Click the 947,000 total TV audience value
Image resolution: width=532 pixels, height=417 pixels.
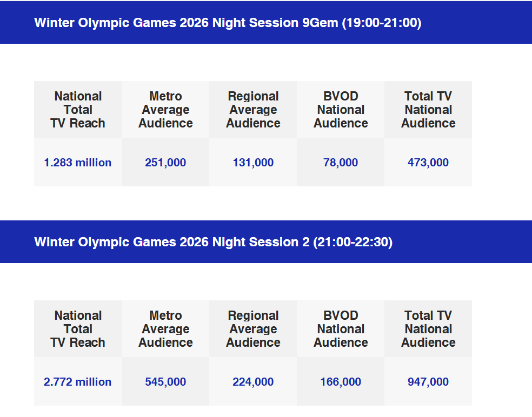(428, 382)
